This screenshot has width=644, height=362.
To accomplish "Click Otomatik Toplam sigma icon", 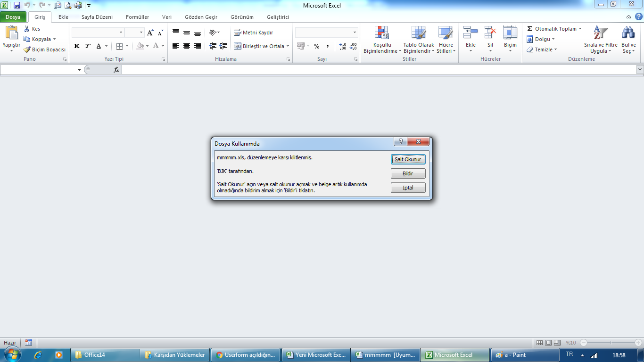I will (x=529, y=29).
